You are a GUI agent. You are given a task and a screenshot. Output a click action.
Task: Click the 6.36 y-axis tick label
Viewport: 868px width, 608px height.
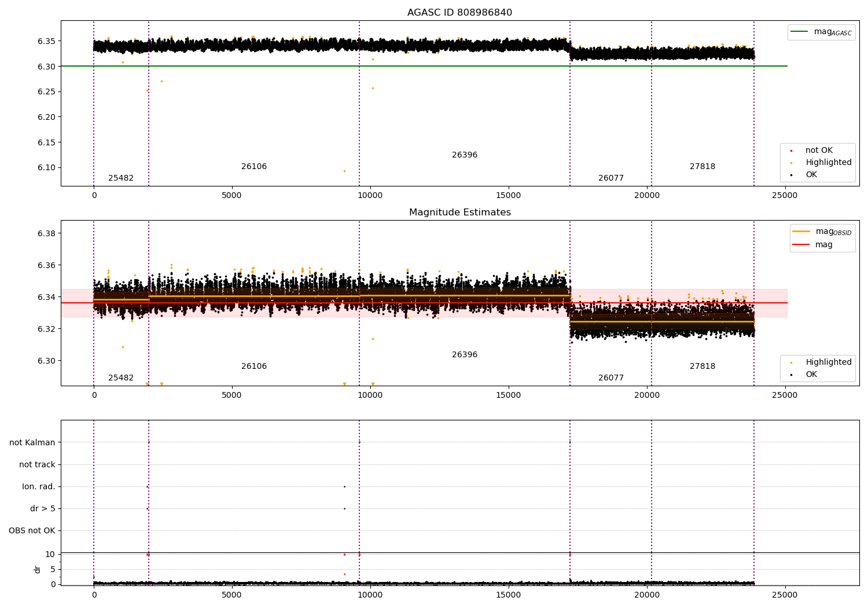pos(47,265)
